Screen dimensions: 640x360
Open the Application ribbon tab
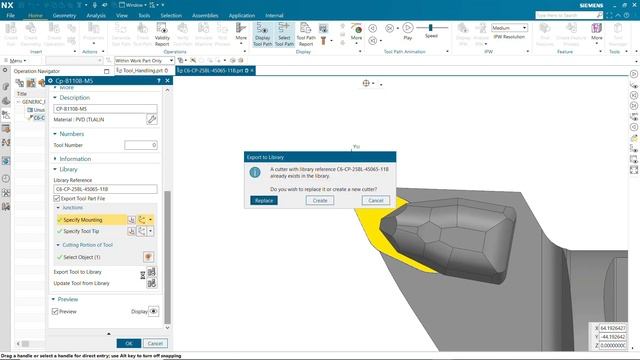tap(242, 16)
